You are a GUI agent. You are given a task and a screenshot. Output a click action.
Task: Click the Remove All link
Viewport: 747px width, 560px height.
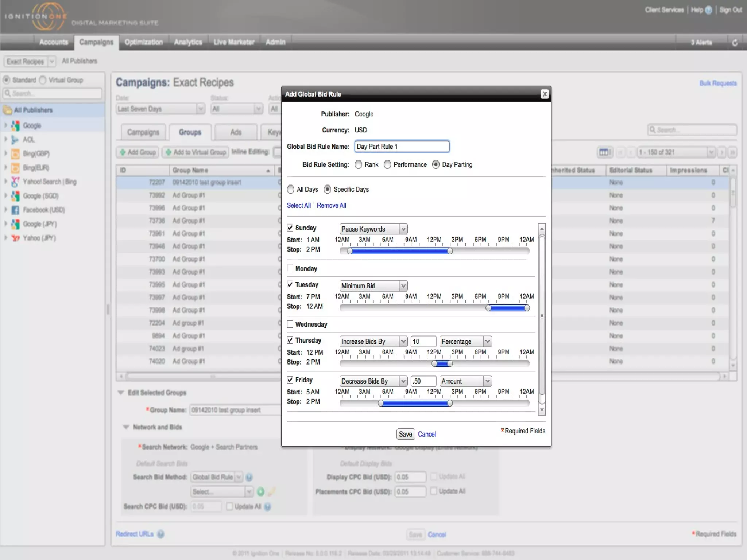tap(331, 206)
